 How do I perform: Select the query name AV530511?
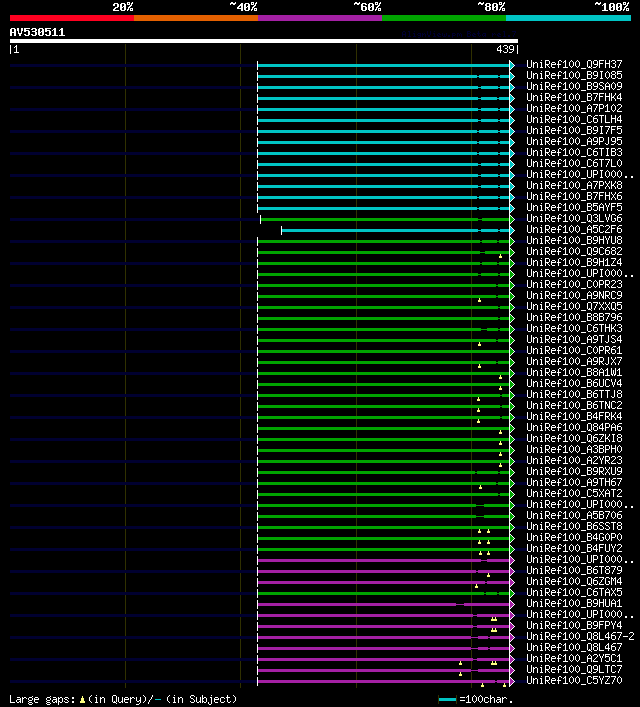[37, 32]
